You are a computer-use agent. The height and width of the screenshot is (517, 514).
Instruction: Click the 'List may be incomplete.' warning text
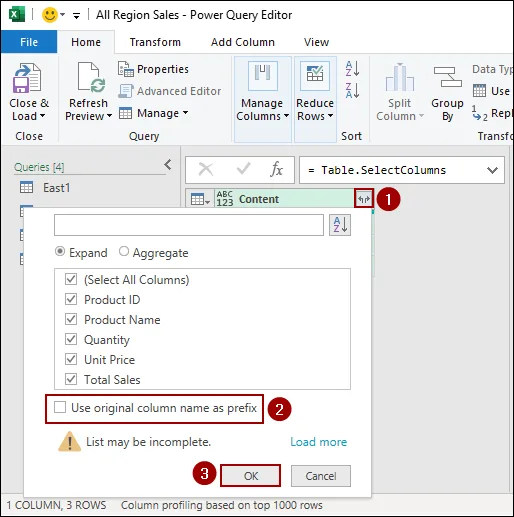pyautogui.click(x=148, y=442)
